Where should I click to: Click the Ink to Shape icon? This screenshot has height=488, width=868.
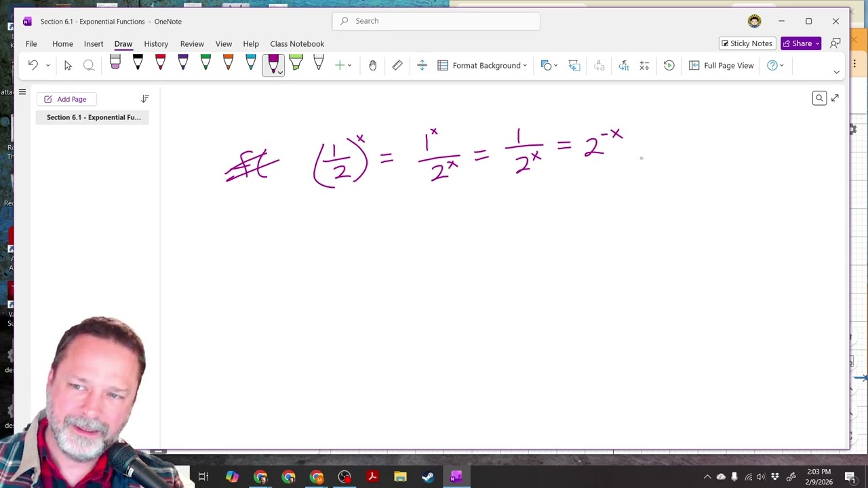pos(574,65)
